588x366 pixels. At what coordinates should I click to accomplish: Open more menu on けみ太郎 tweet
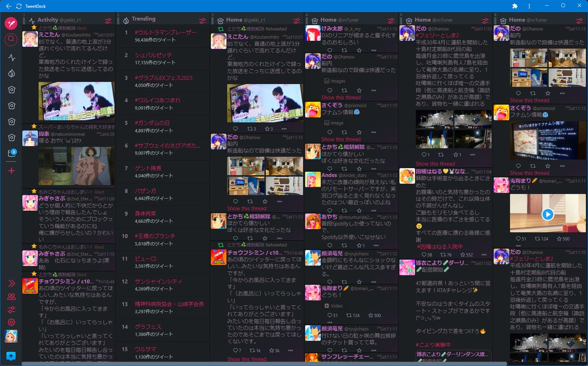(x=374, y=50)
